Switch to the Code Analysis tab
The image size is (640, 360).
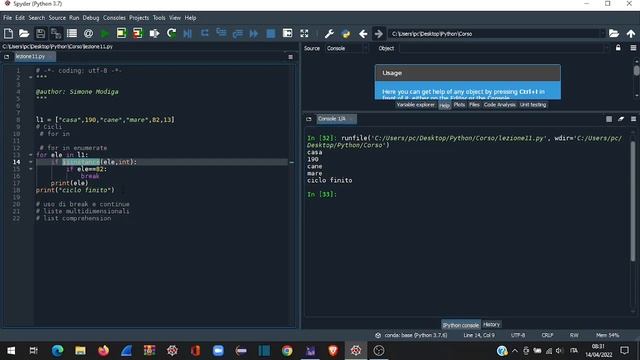click(499, 105)
